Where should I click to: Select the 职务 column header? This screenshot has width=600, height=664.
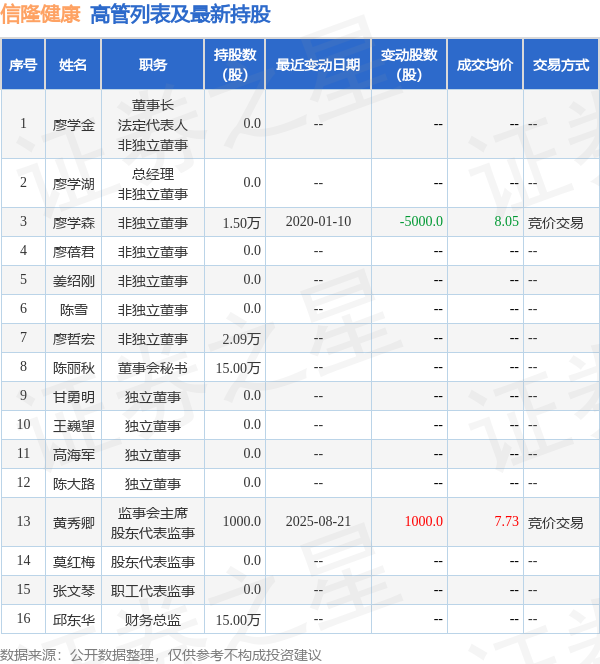click(x=152, y=65)
